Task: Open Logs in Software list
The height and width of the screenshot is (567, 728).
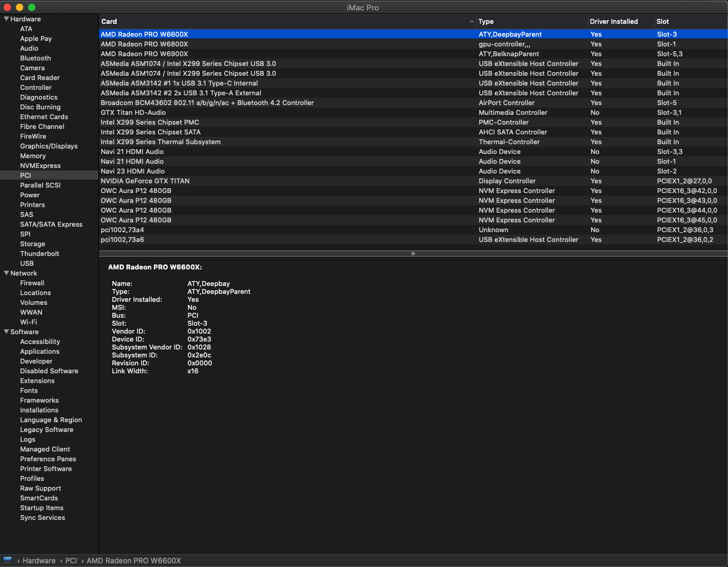Action: (27, 439)
